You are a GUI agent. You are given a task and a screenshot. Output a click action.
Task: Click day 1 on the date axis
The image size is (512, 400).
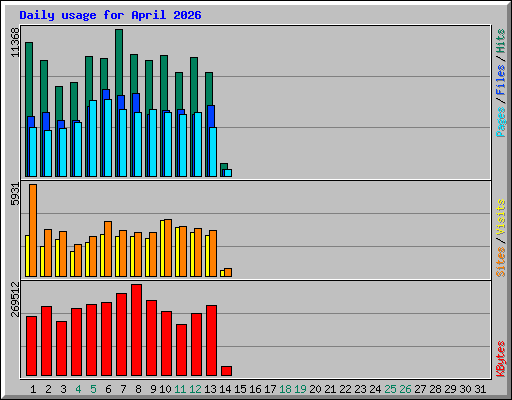click(33, 389)
